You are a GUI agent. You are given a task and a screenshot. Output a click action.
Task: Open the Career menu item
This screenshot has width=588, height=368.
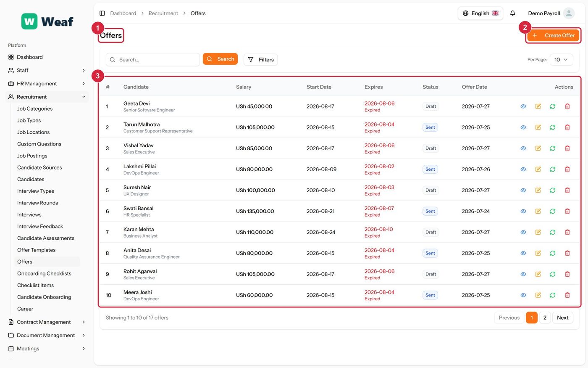point(25,309)
